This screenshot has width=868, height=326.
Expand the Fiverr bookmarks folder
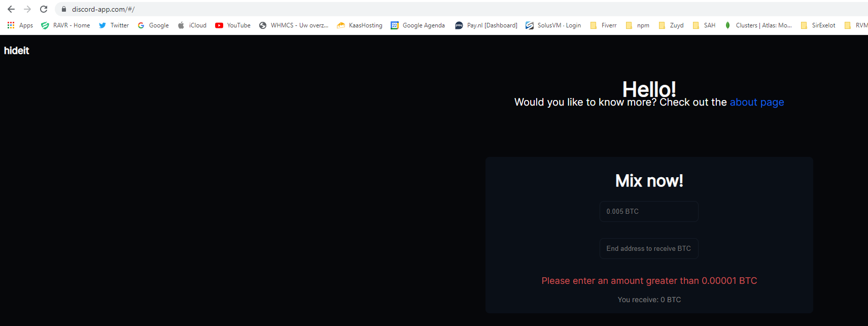point(603,25)
